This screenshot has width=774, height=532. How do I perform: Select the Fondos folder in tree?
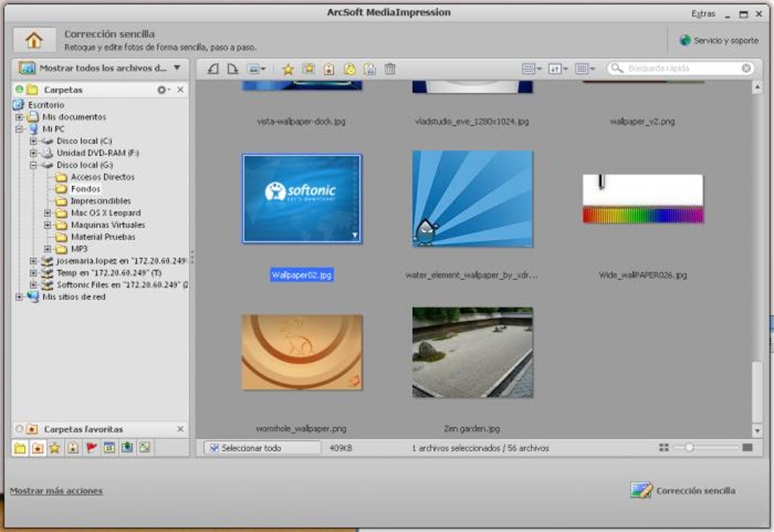click(84, 189)
